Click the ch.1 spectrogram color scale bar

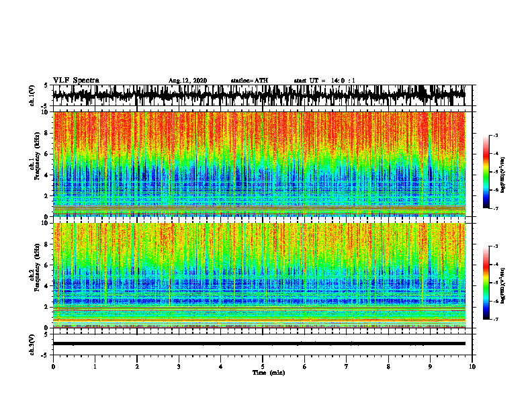click(x=486, y=172)
